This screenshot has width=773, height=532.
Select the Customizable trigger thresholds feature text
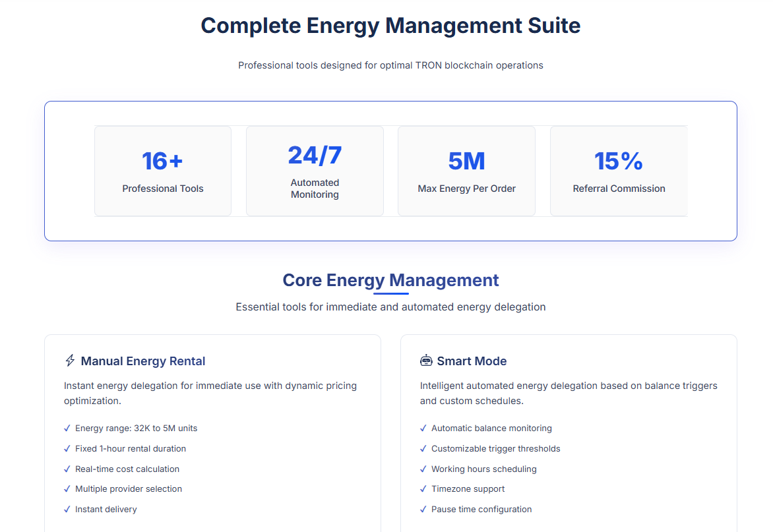495,449
